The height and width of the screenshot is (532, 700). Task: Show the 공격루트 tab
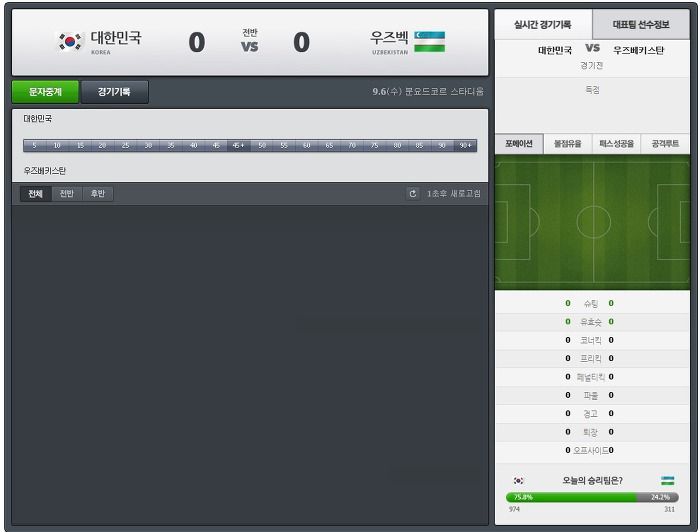tap(665, 144)
